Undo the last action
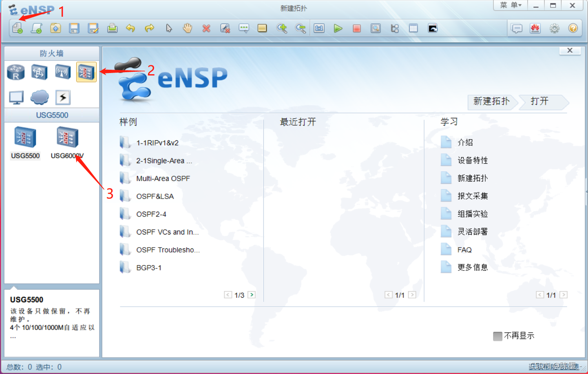The width and height of the screenshot is (588, 374). (130, 28)
